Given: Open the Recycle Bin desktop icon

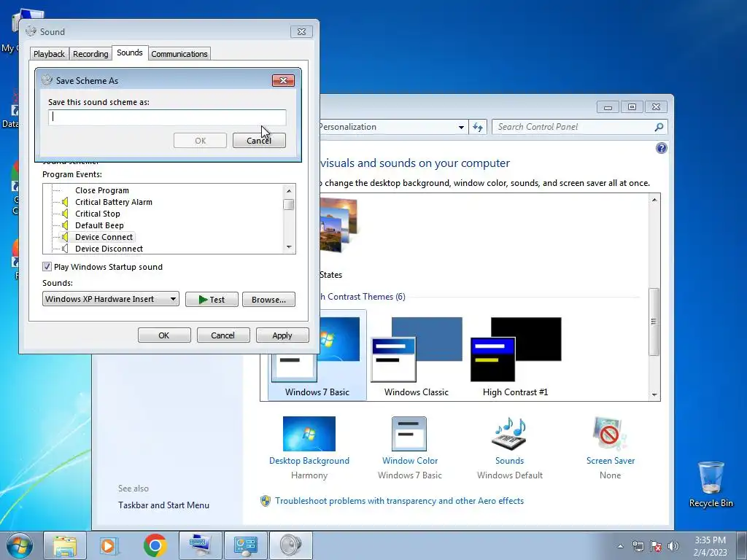Looking at the screenshot, I should pos(711,484).
